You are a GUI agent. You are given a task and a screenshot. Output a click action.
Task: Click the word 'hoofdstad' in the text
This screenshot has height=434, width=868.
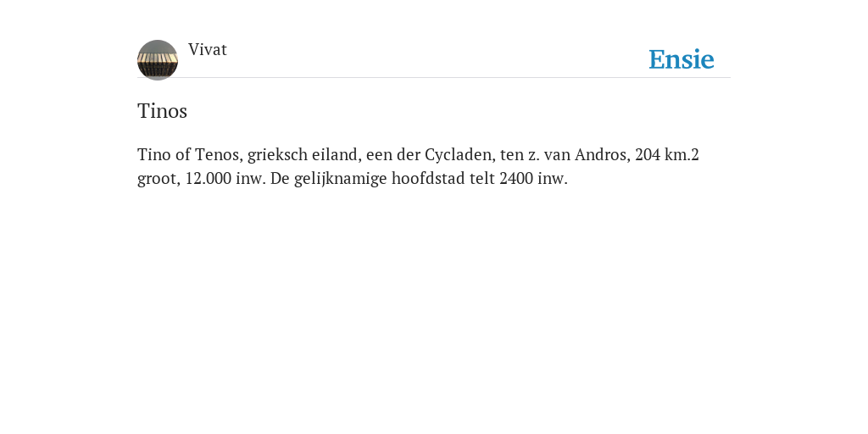point(428,179)
